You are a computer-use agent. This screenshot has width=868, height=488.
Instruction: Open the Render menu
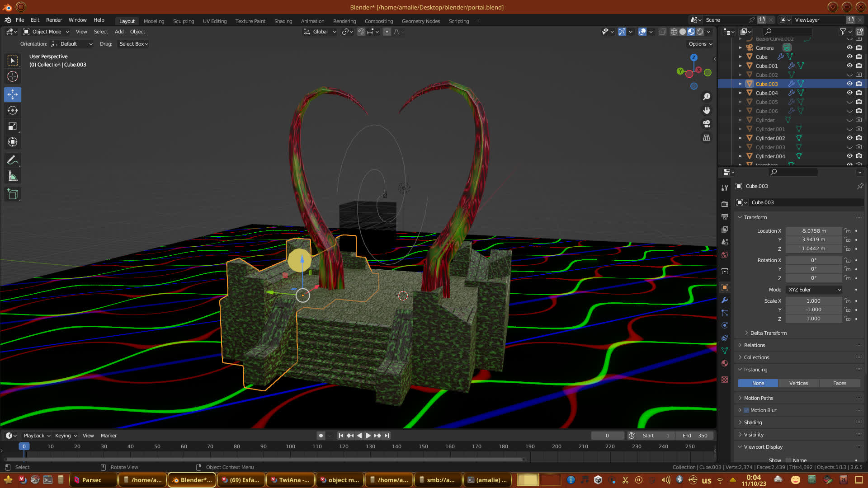pos(54,20)
